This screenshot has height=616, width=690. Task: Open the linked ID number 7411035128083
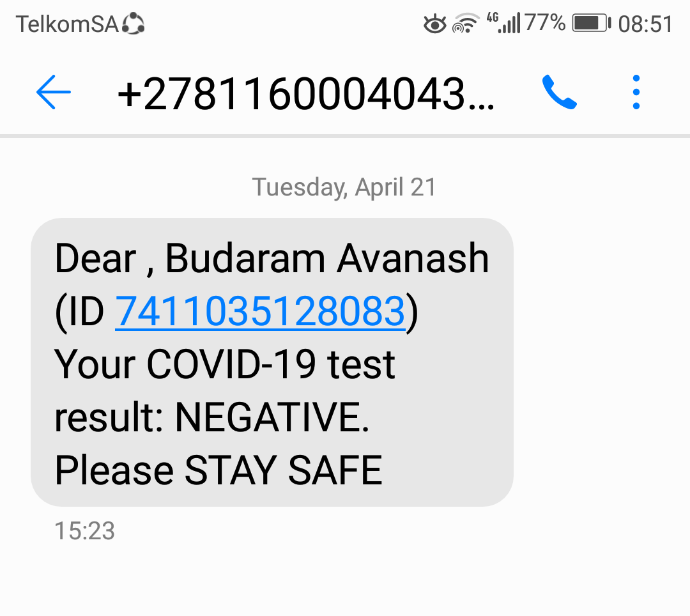pyautogui.click(x=259, y=311)
